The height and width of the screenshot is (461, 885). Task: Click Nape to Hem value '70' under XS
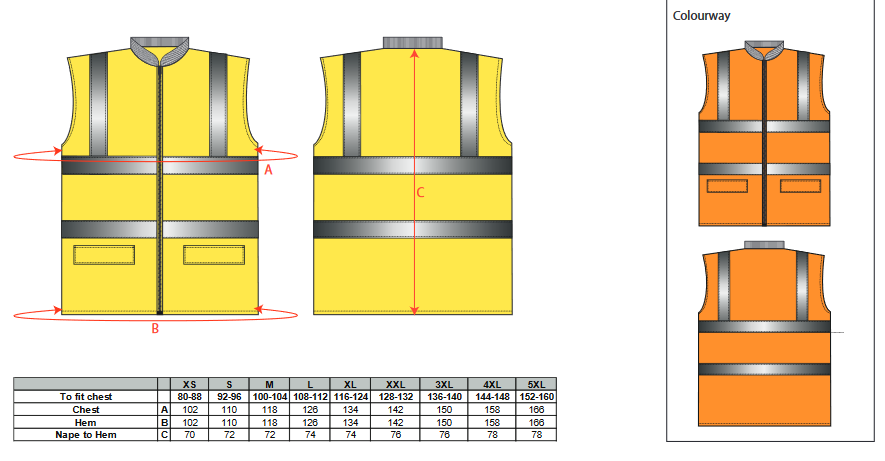pyautogui.click(x=190, y=435)
